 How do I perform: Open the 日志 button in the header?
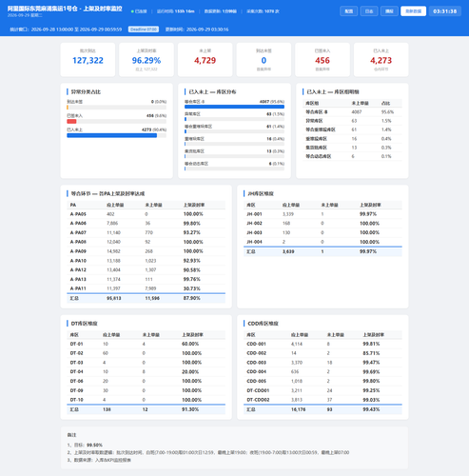coord(369,11)
